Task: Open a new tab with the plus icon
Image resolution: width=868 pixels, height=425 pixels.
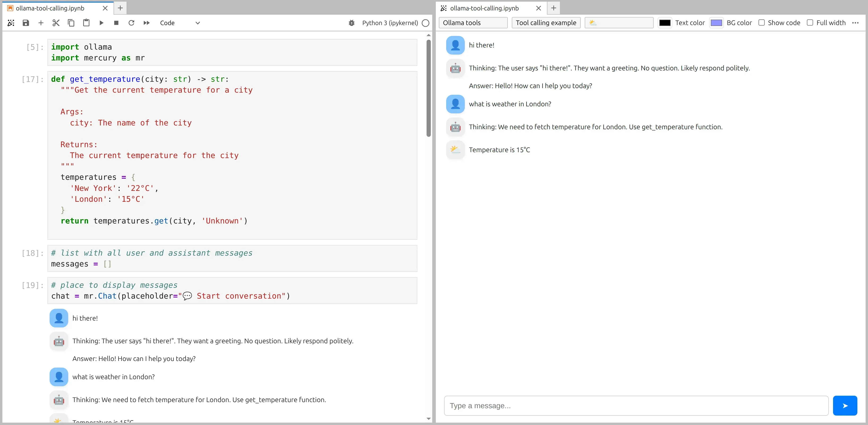Action: [120, 8]
